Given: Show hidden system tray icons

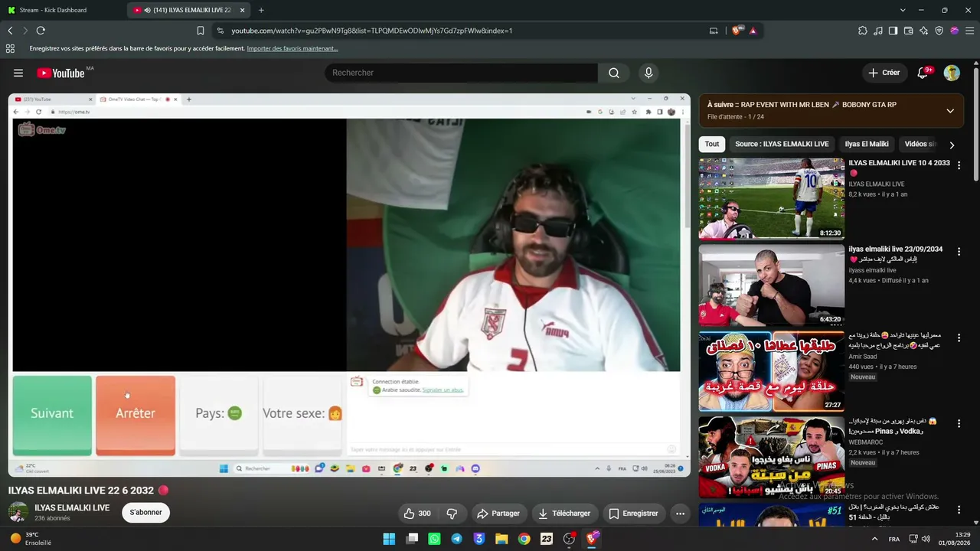Looking at the screenshot, I should pos(874,539).
